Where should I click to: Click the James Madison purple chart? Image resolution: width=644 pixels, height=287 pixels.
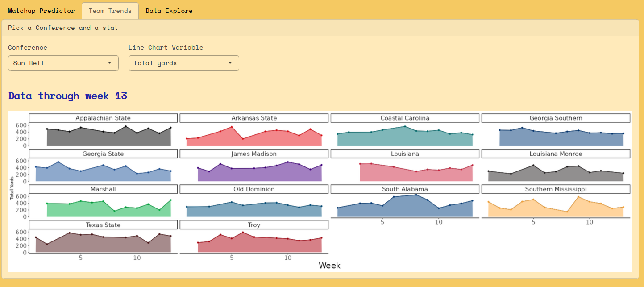(254, 174)
